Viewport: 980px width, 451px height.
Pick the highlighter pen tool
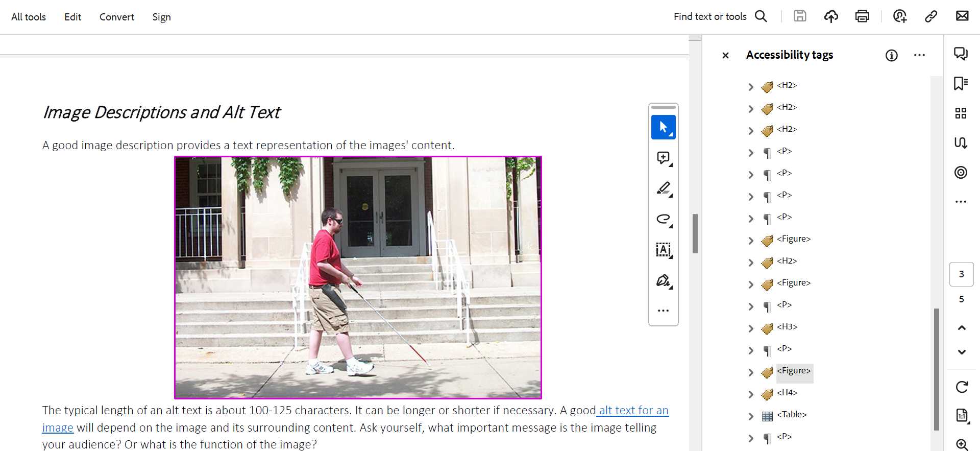coord(663,188)
